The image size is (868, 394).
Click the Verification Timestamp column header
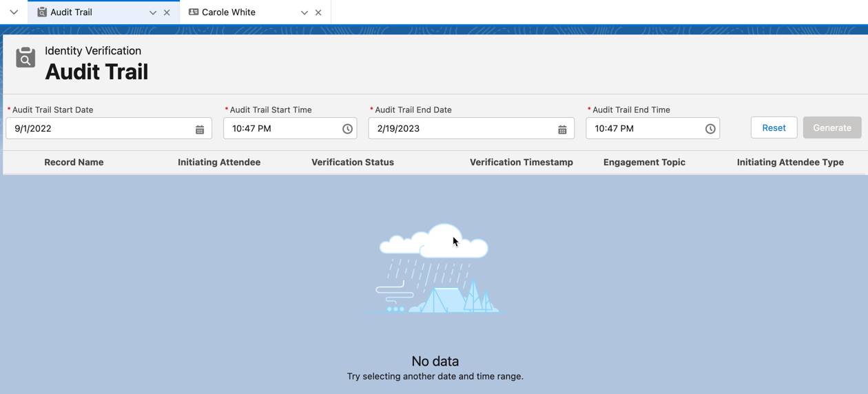click(x=521, y=162)
